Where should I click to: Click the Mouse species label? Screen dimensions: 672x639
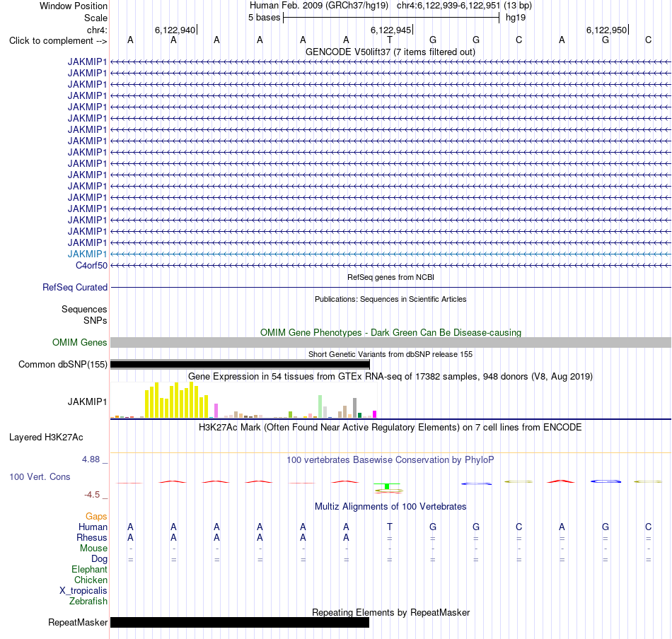click(93, 549)
